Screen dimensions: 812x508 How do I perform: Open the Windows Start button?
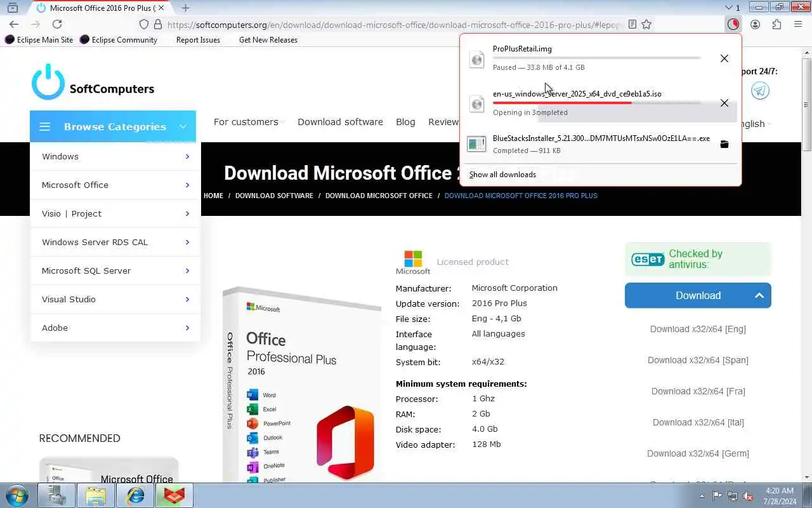16,495
